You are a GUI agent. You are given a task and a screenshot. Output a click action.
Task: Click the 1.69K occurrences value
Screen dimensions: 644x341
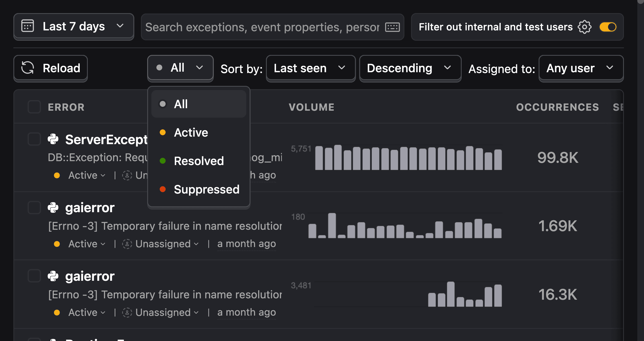click(558, 226)
